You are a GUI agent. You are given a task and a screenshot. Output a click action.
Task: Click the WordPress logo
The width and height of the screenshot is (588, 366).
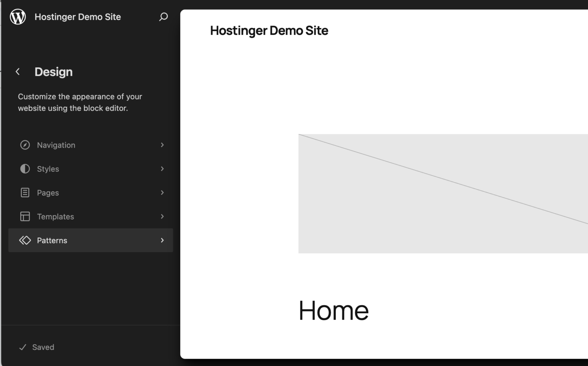coord(18,16)
